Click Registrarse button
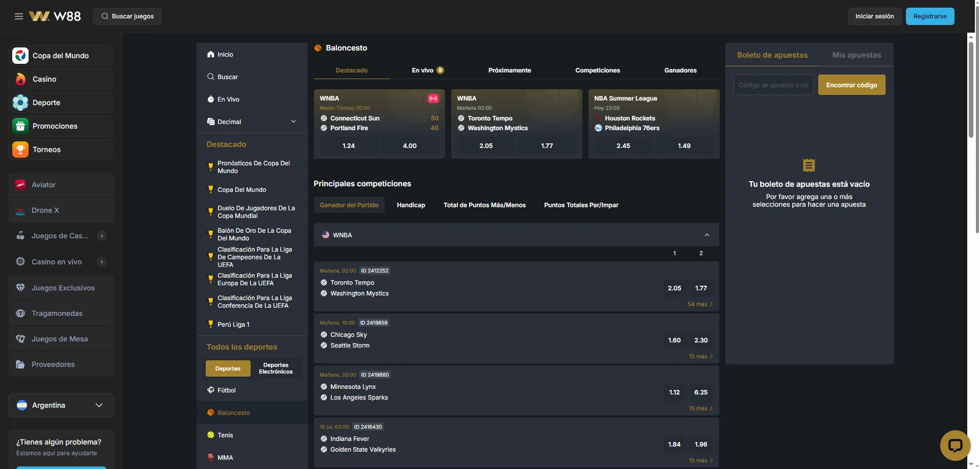Viewport: 980px width, 469px height. 930,16
